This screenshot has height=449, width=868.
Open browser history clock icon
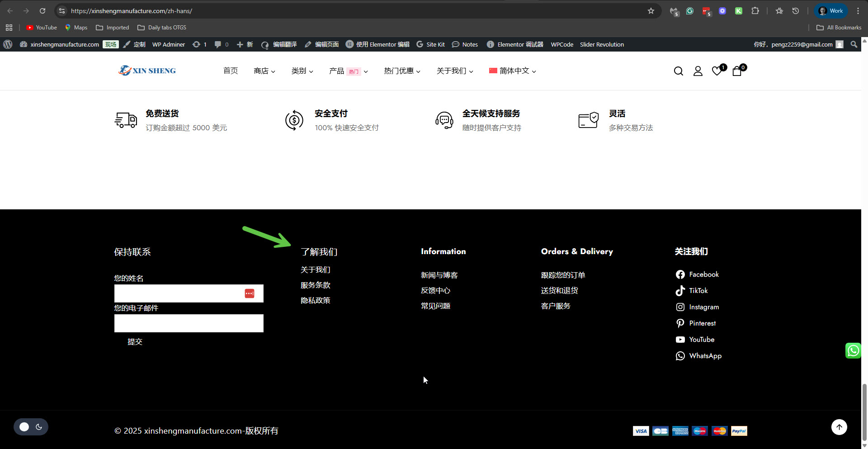796,11
